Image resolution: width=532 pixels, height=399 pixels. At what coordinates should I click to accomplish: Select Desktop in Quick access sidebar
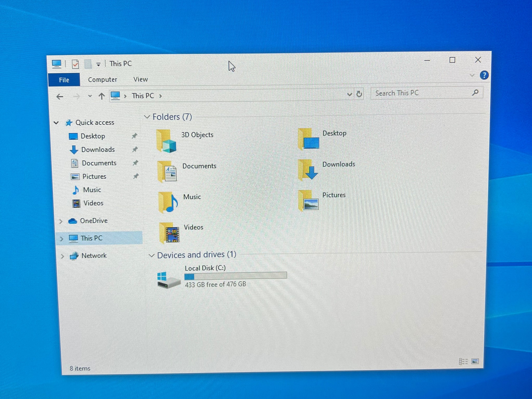click(93, 136)
